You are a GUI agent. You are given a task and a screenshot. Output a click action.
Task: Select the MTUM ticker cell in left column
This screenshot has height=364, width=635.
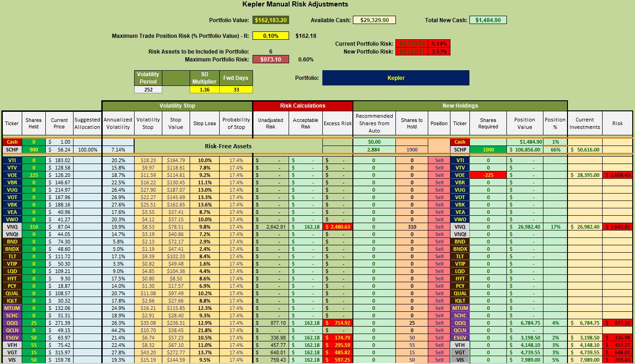pyautogui.click(x=12, y=308)
